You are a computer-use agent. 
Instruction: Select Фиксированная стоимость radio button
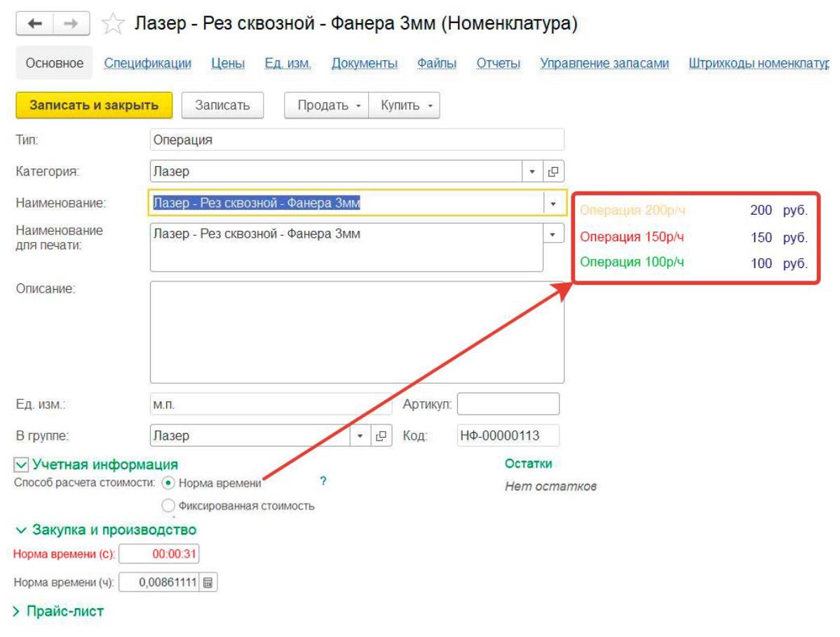coord(168,505)
